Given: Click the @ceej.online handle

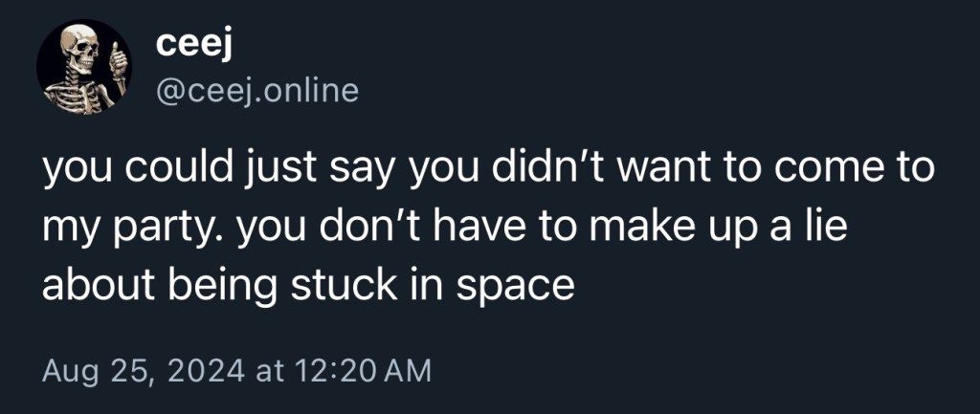Looking at the screenshot, I should tap(256, 91).
